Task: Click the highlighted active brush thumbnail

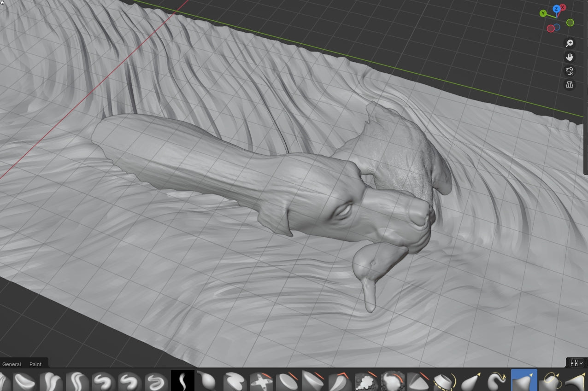Action: click(524, 380)
